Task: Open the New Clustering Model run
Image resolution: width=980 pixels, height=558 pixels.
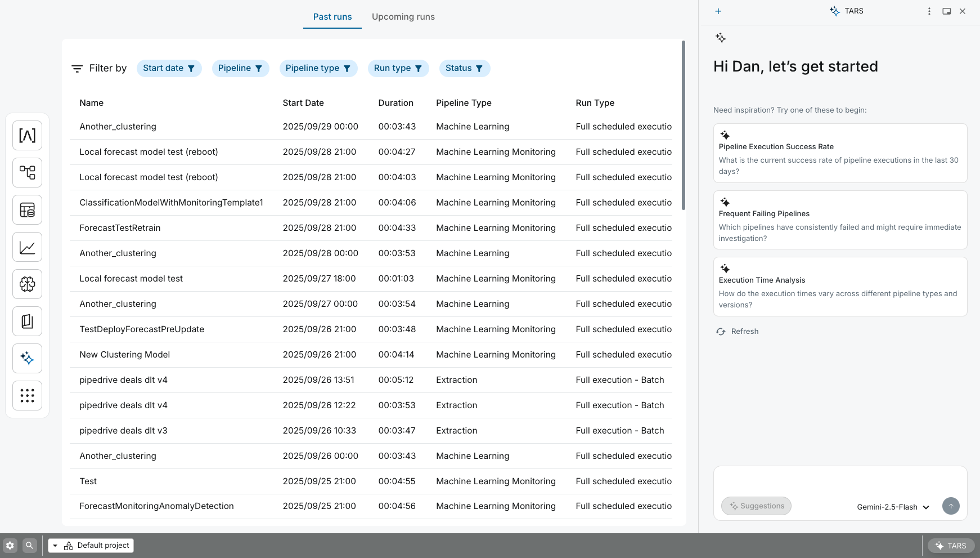Action: pos(371,355)
